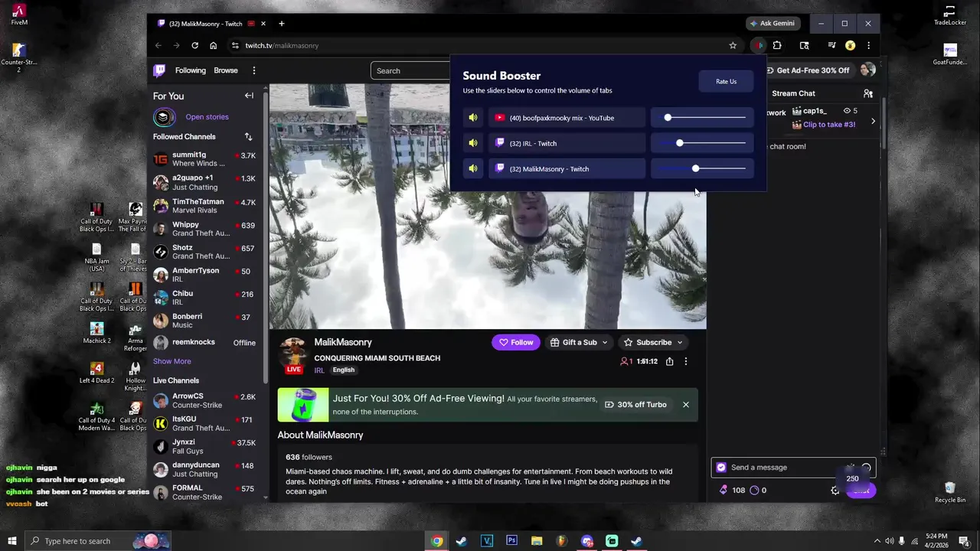This screenshot has height=551, width=980.
Task: Click the Ask Gemini button
Action: [x=773, y=23]
